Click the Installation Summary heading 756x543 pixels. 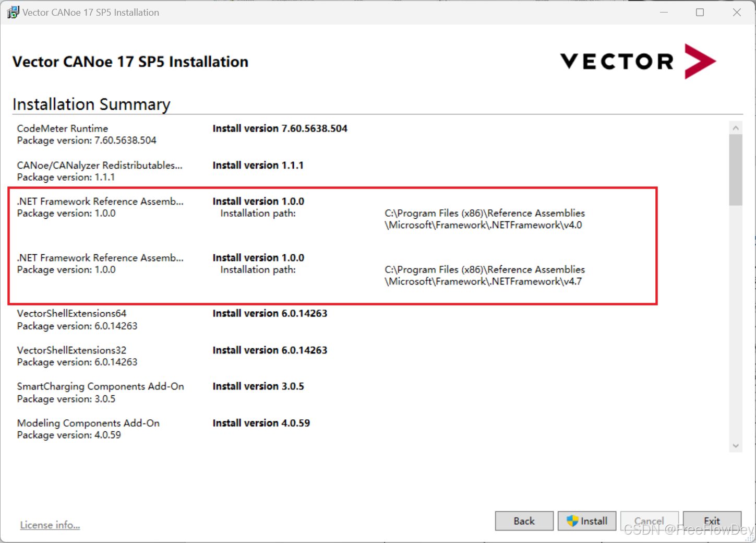pyautogui.click(x=91, y=104)
